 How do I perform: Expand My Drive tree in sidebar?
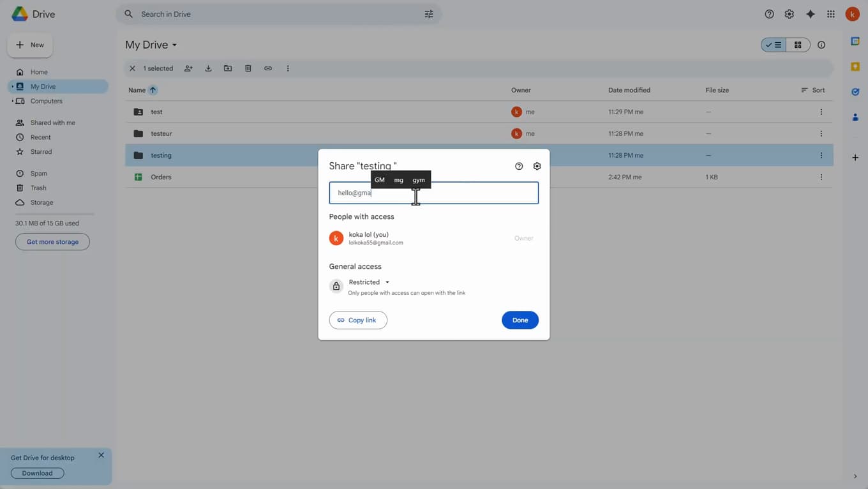click(x=12, y=86)
